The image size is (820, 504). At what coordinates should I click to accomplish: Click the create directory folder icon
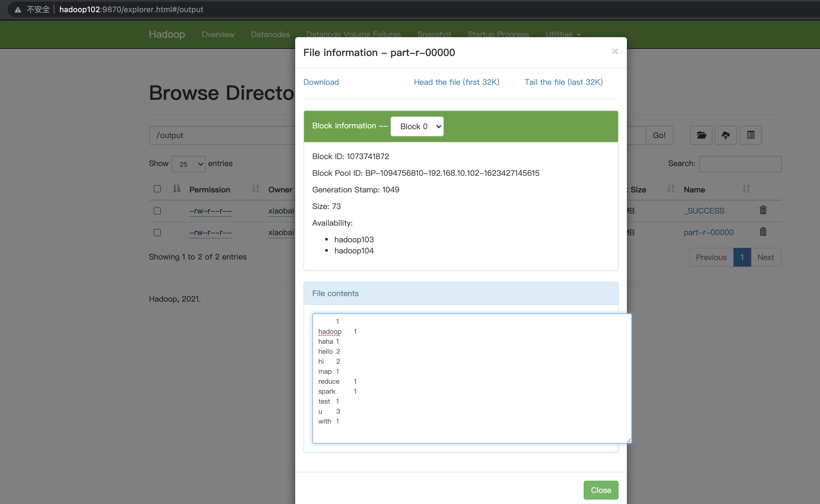click(701, 135)
